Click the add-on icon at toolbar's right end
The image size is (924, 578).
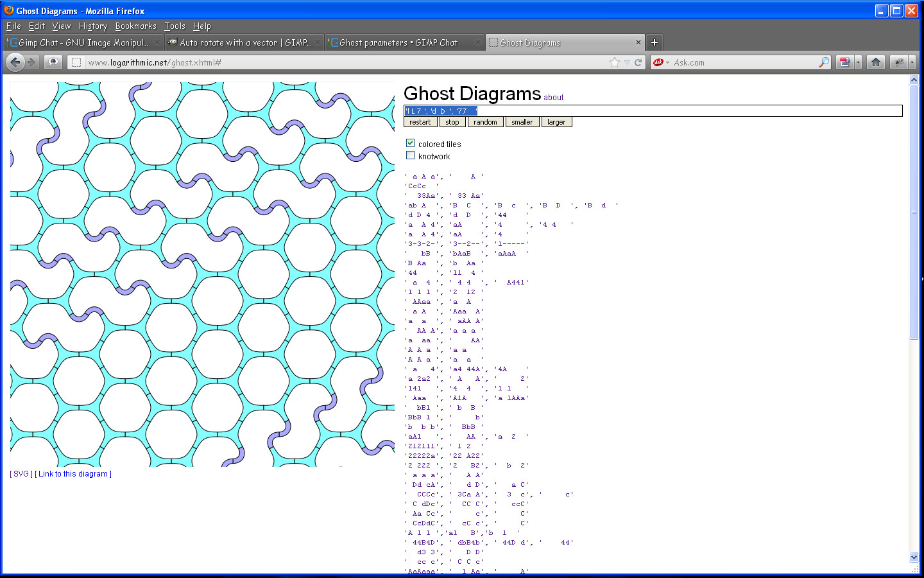click(x=899, y=62)
